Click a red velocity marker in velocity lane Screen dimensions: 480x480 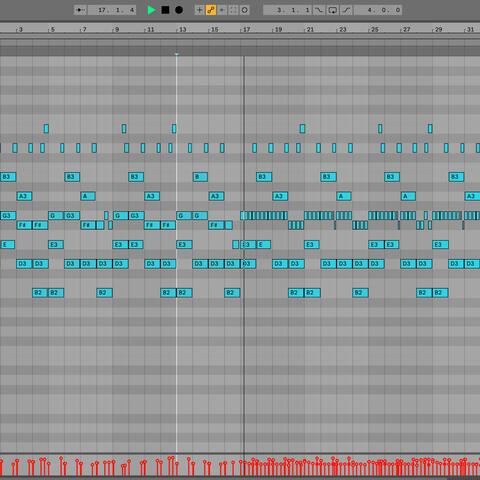(61, 467)
